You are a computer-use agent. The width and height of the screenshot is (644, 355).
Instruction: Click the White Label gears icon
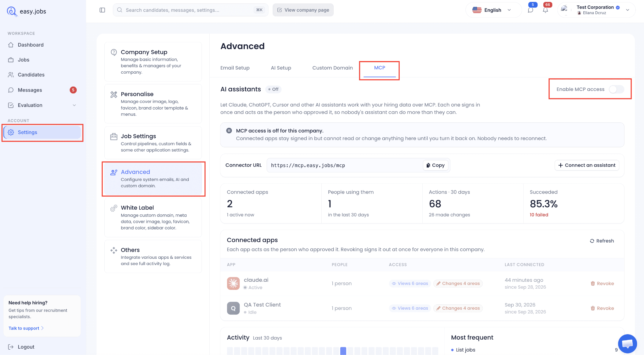click(114, 208)
